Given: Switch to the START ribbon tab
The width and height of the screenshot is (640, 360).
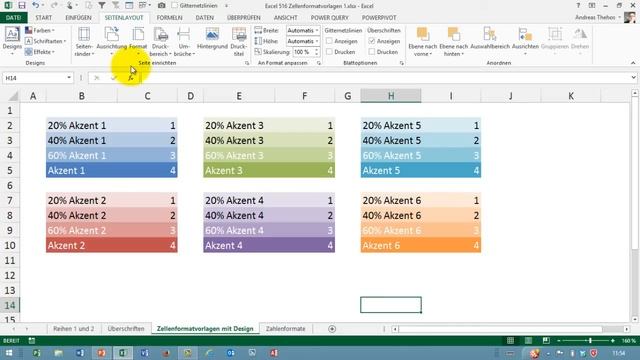Looking at the screenshot, I should (44, 18).
